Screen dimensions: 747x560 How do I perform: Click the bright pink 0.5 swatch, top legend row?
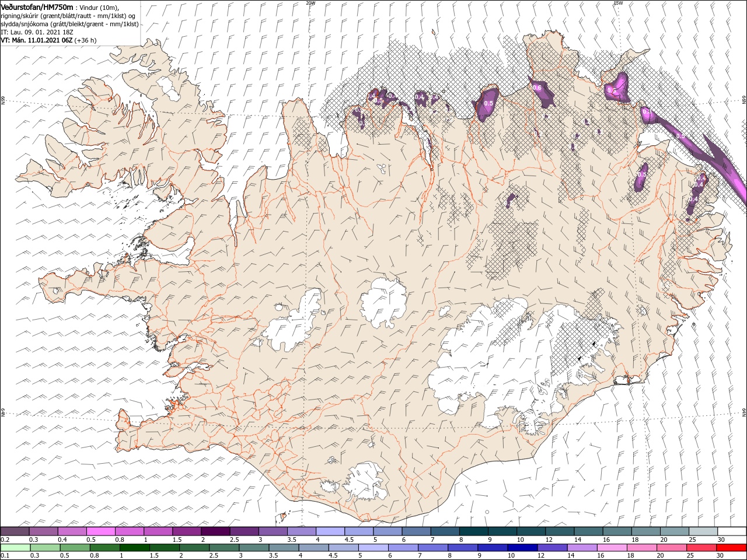coord(101,531)
